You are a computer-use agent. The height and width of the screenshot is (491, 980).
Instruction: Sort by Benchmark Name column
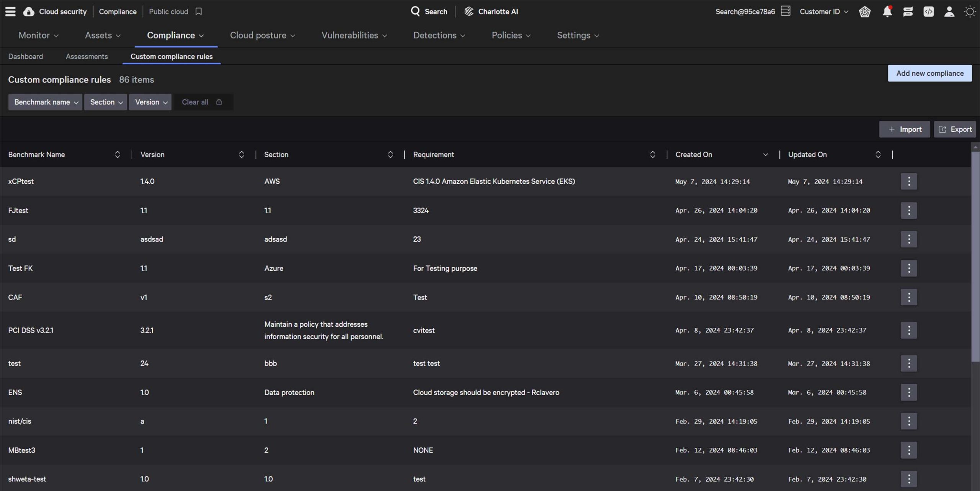[117, 154]
